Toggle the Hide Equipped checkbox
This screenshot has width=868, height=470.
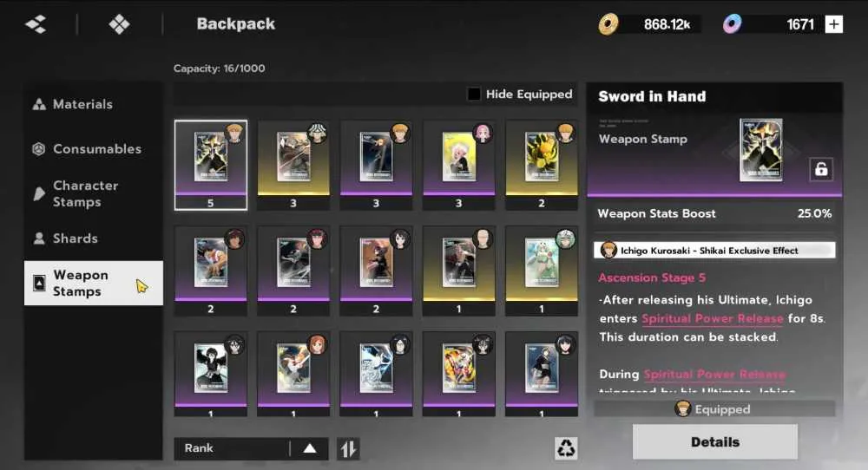point(474,94)
